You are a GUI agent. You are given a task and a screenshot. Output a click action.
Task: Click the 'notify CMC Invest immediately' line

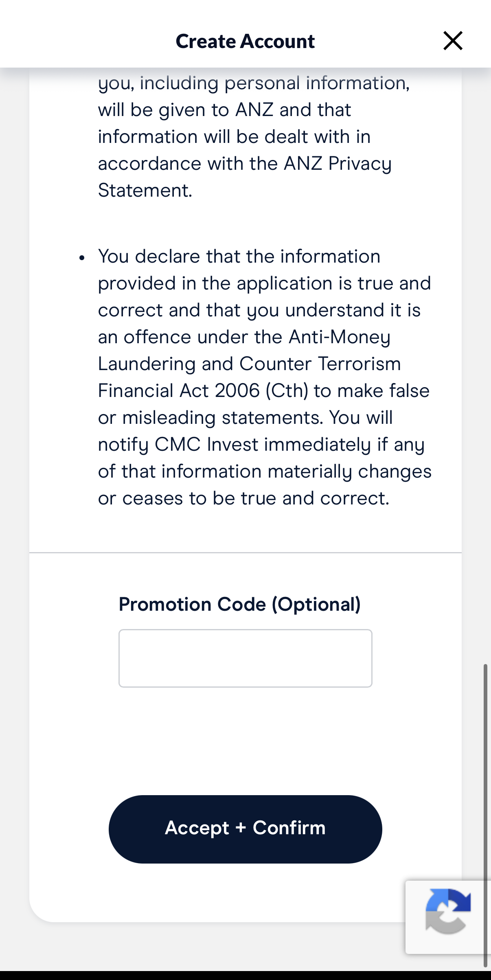tap(261, 444)
